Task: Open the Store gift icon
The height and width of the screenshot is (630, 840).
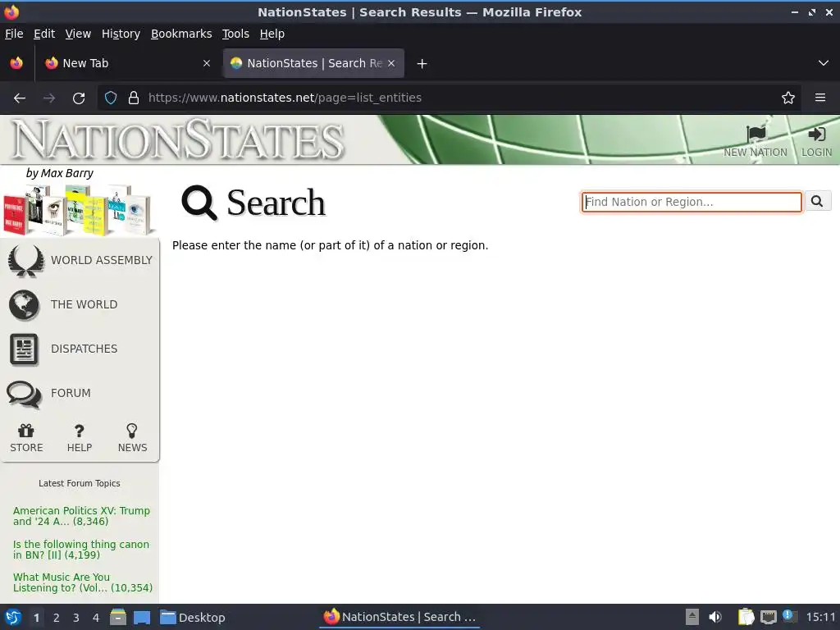Action: [x=25, y=431]
